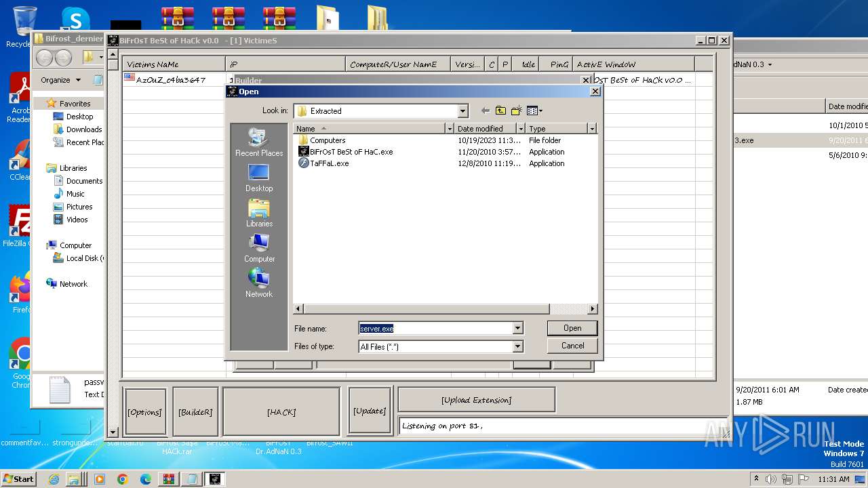This screenshot has width=868, height=488.
Task: Click the File name input field
Action: 435,328
